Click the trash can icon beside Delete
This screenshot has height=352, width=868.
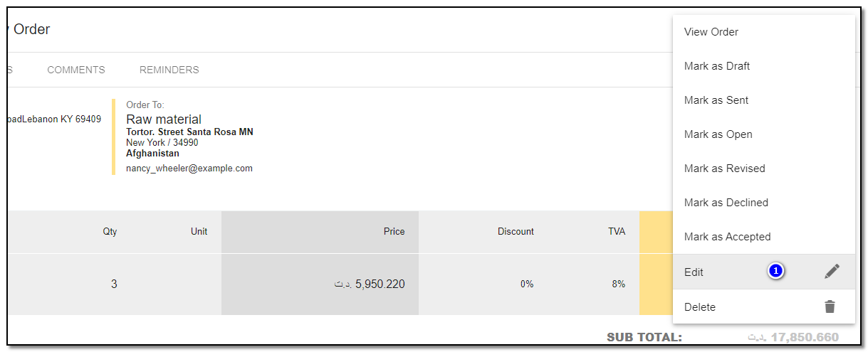pyautogui.click(x=830, y=306)
